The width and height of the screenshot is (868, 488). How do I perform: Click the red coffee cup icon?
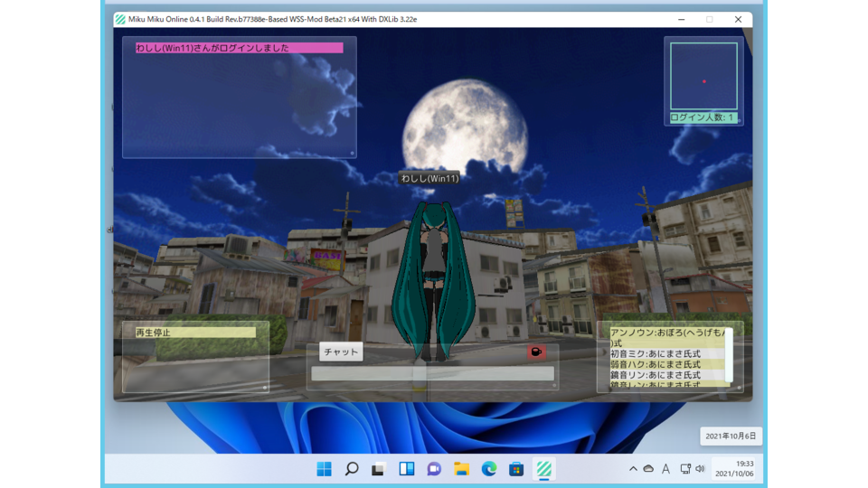pyautogui.click(x=536, y=352)
